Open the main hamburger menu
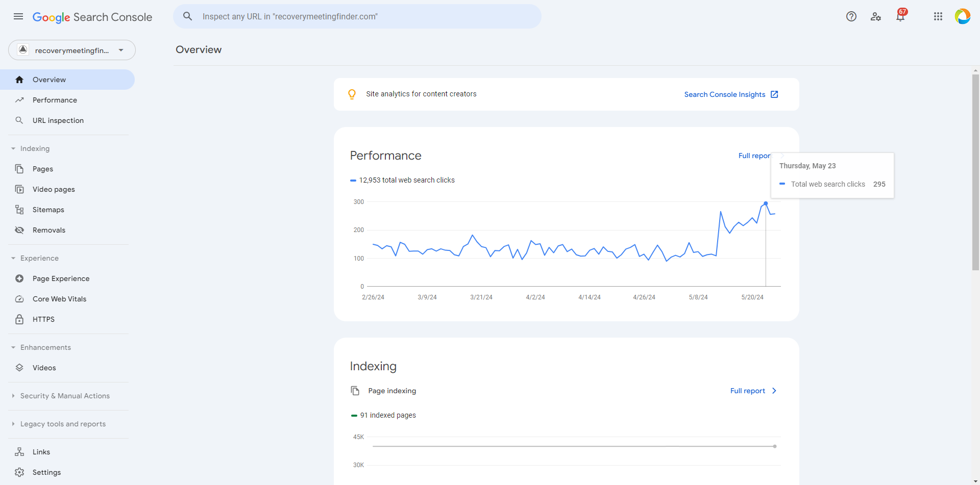 click(18, 16)
